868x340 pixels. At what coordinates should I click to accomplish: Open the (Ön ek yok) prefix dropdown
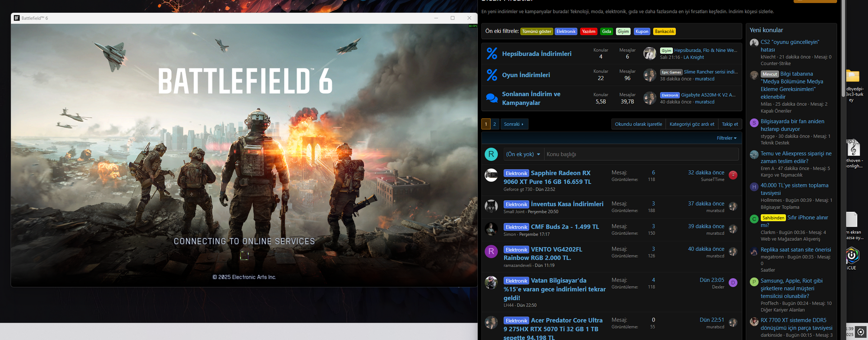click(x=523, y=154)
